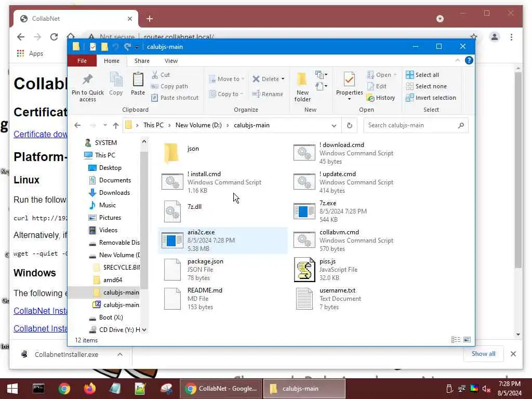
Task: Switch to the Share ribbon tab
Action: pos(142,61)
